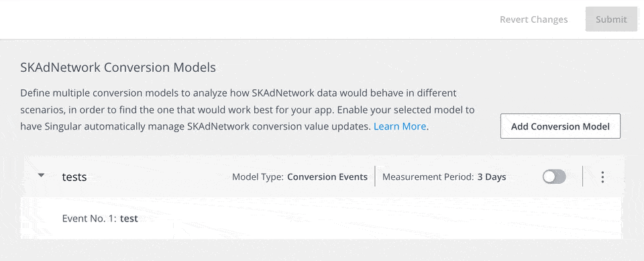Viewport: 644px width, 261px height.
Task: Click the Event No. 1 label text
Action: click(x=89, y=218)
